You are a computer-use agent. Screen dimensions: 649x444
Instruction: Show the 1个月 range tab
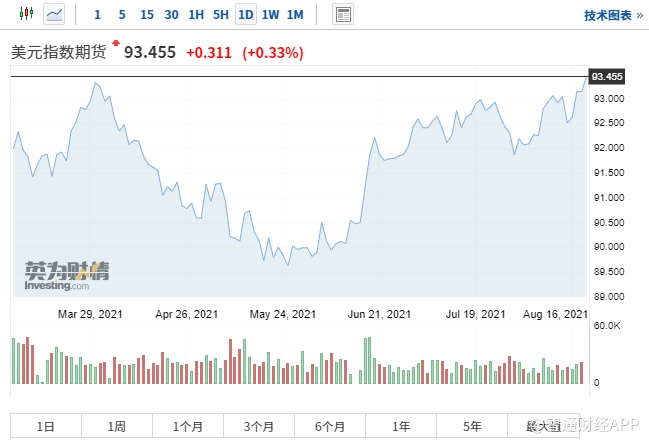(188, 426)
